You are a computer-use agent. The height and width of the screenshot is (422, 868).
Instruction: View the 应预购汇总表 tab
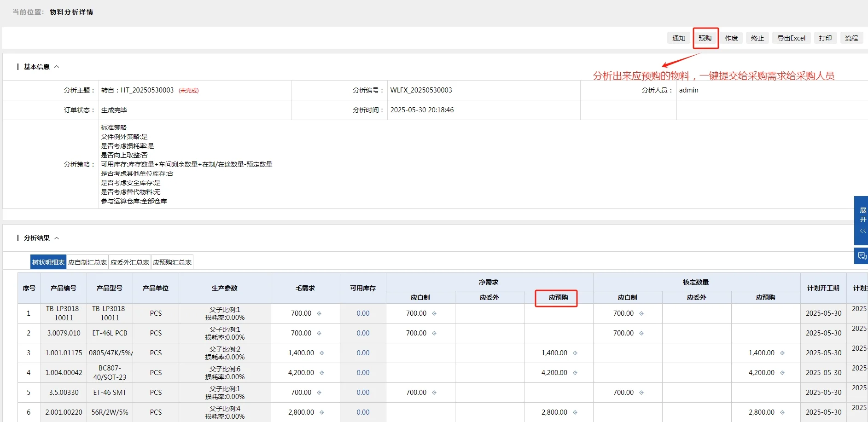pos(172,262)
